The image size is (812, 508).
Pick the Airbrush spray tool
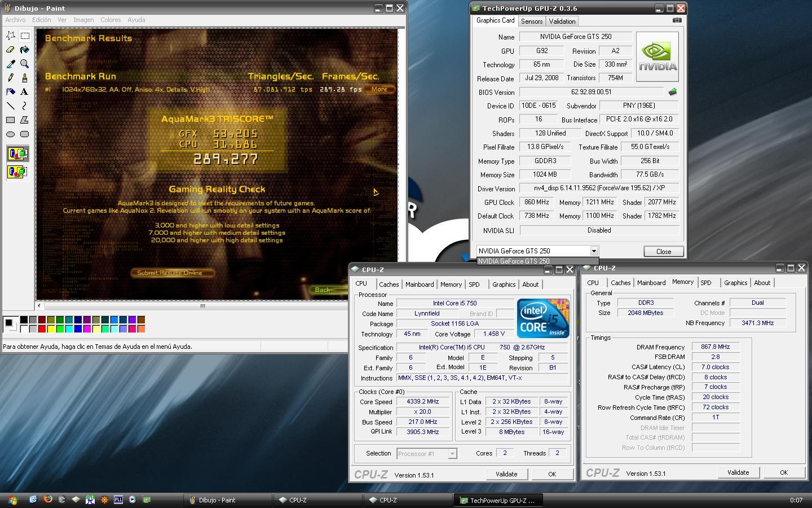tap(11, 91)
